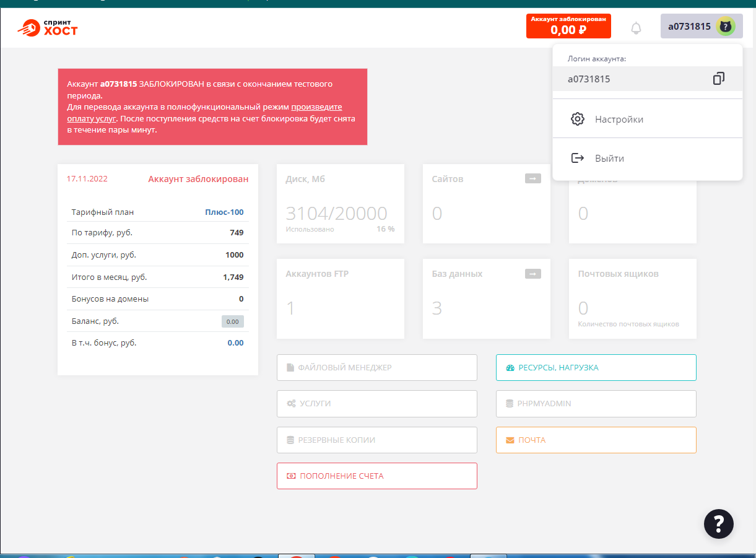
Task: Click the Плюс-100 tariff plan link
Action: point(224,212)
